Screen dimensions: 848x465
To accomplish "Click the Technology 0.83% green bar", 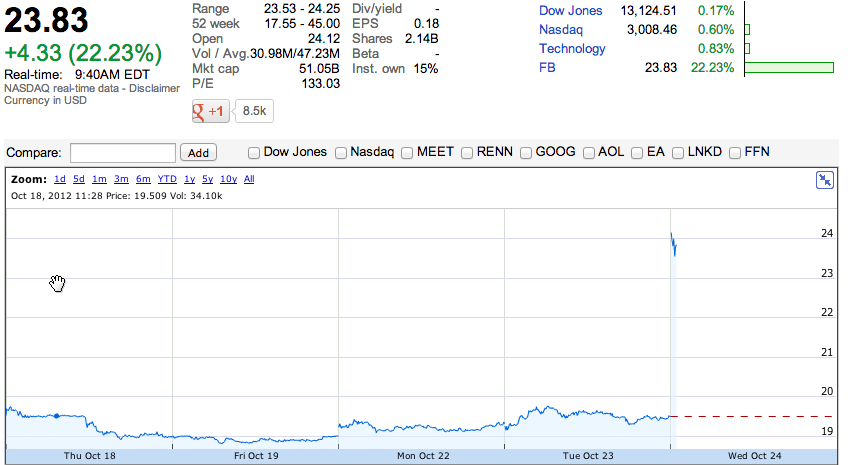I will click(747, 49).
